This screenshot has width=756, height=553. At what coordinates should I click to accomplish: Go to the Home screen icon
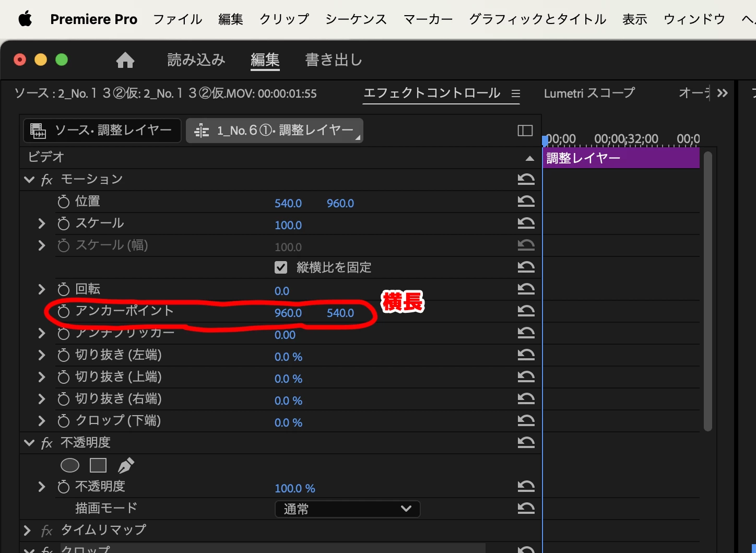tap(125, 60)
